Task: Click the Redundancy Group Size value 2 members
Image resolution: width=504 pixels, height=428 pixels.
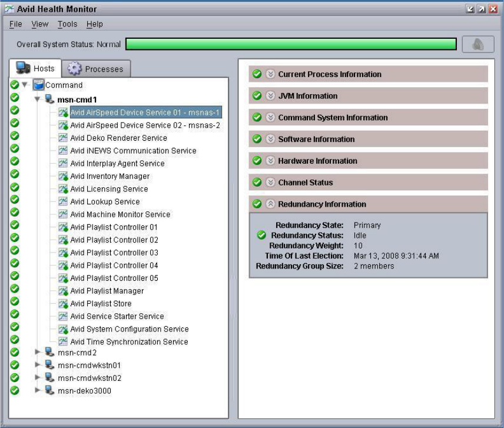Action: coord(374,266)
